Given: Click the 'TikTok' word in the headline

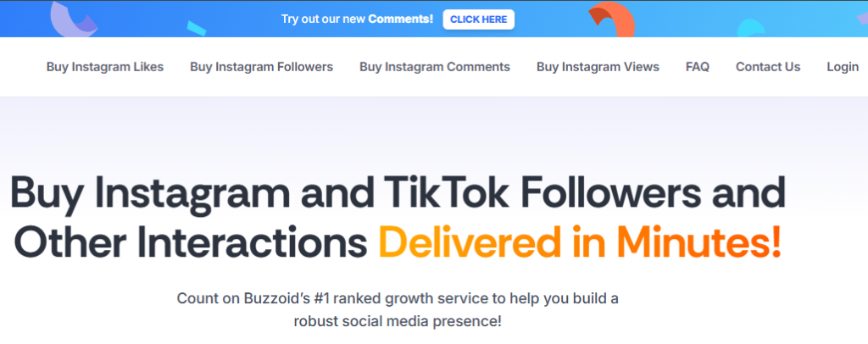Looking at the screenshot, I should (448, 196).
